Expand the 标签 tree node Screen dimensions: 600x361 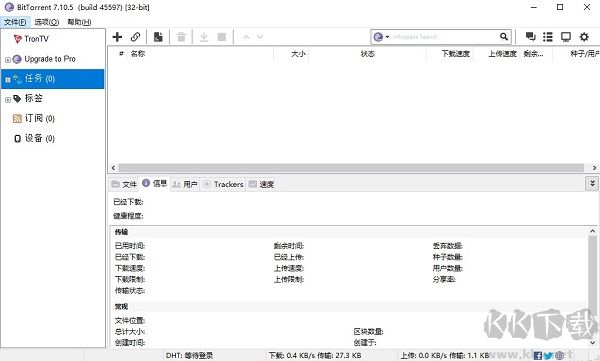8,100
